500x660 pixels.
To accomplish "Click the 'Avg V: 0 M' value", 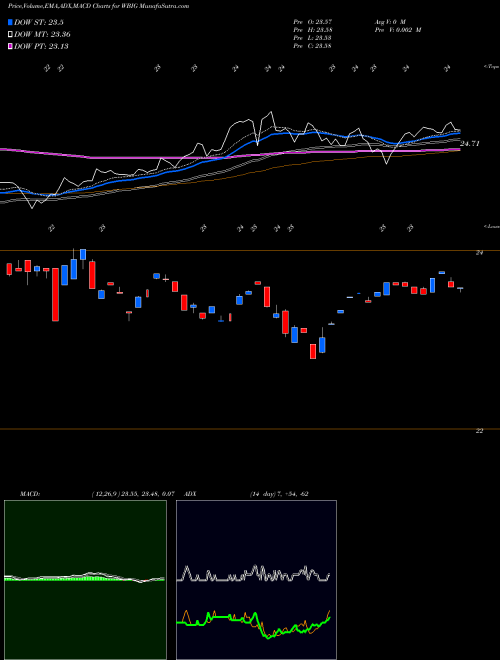I will pyautogui.click(x=390, y=22).
